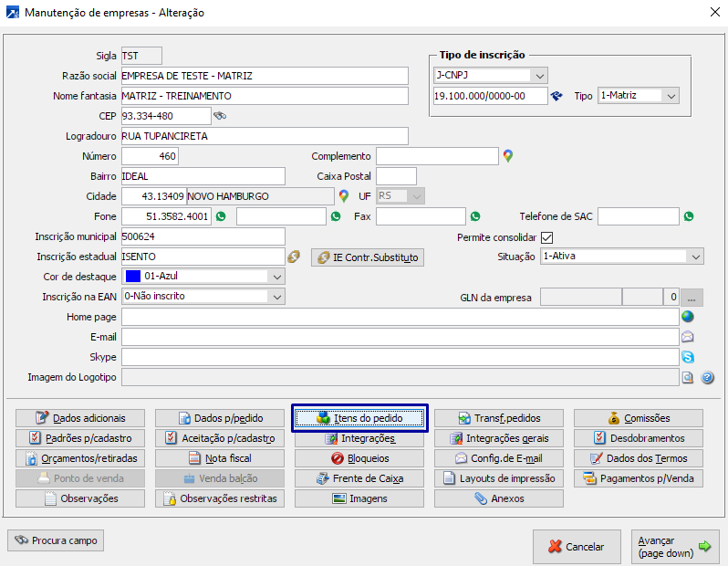Click the CNPJ lookup icon

(556, 95)
